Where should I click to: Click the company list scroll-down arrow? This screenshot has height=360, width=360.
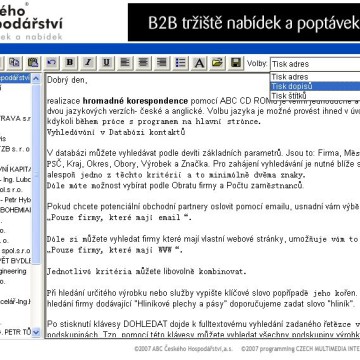36,332
